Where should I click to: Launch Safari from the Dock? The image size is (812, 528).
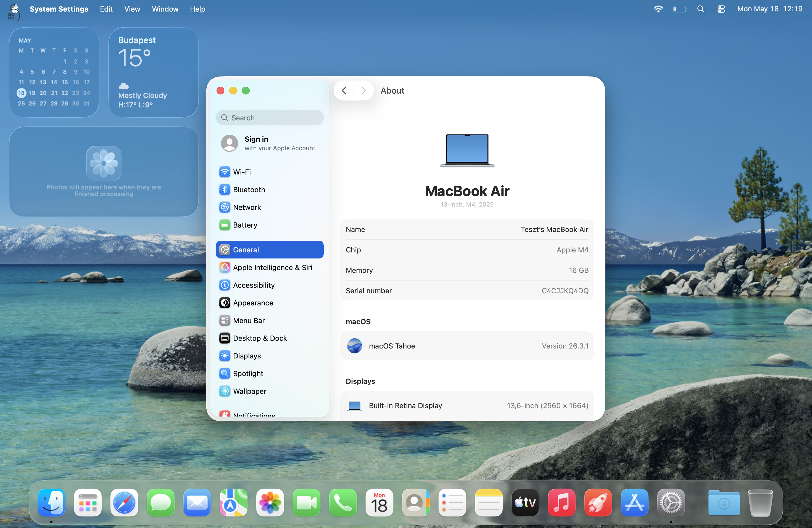coord(124,503)
